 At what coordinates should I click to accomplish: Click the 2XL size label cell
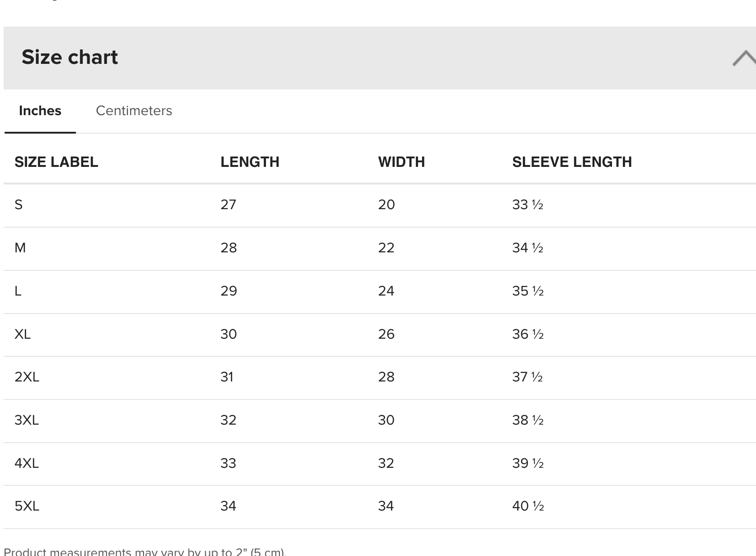click(27, 377)
